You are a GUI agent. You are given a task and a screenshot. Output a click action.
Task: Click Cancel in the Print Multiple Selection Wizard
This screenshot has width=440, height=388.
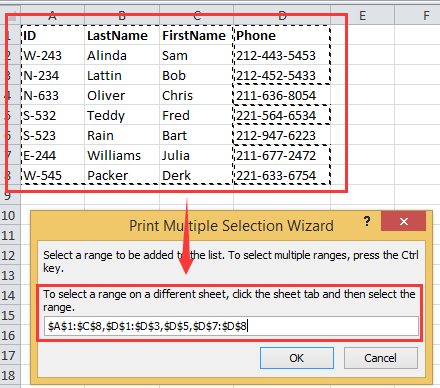(x=381, y=358)
